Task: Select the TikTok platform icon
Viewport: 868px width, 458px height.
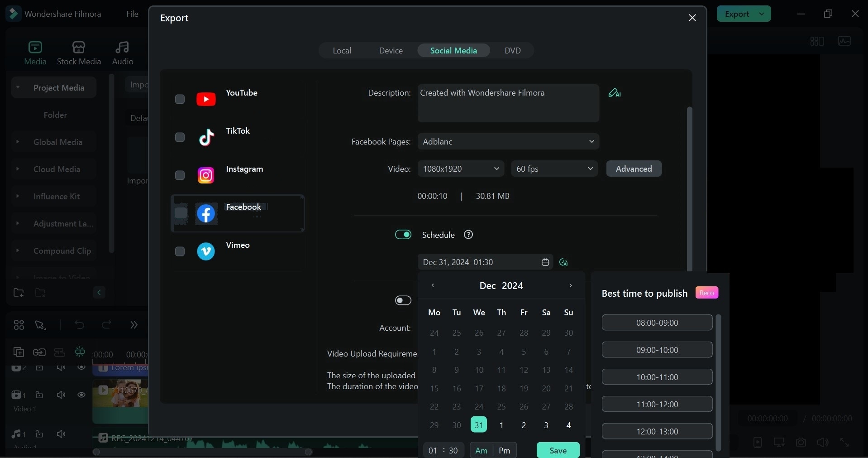Action: pyautogui.click(x=206, y=137)
